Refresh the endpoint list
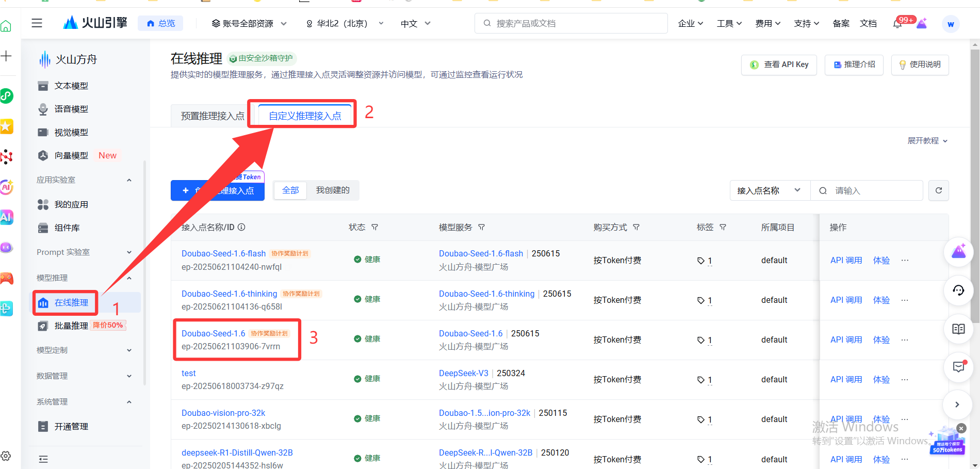Image resolution: width=980 pixels, height=469 pixels. 939,190
